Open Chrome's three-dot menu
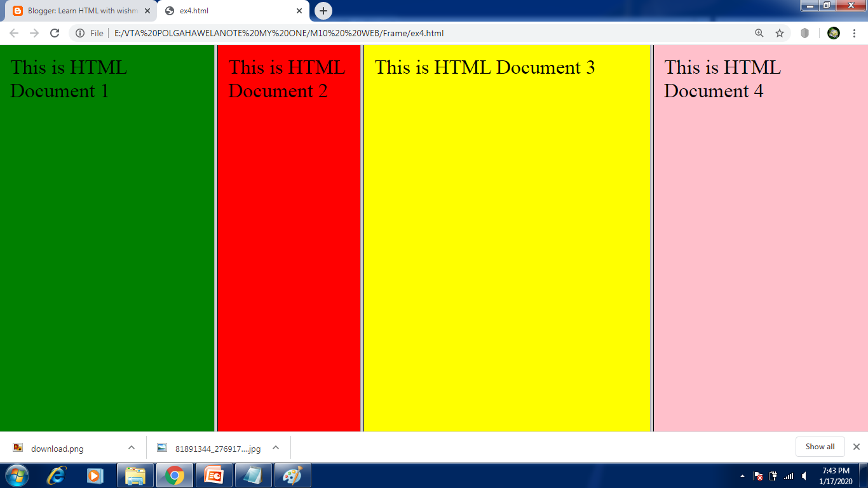The width and height of the screenshot is (868, 488). coord(855,32)
